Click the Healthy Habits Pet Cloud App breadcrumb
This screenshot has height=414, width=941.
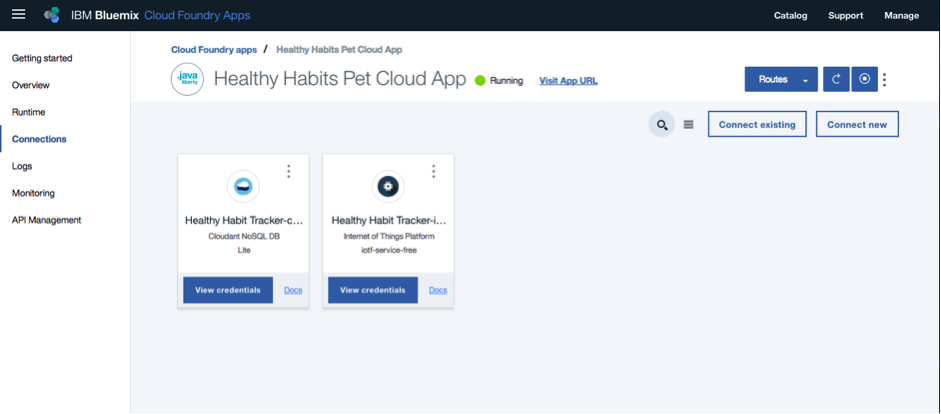[x=339, y=50]
